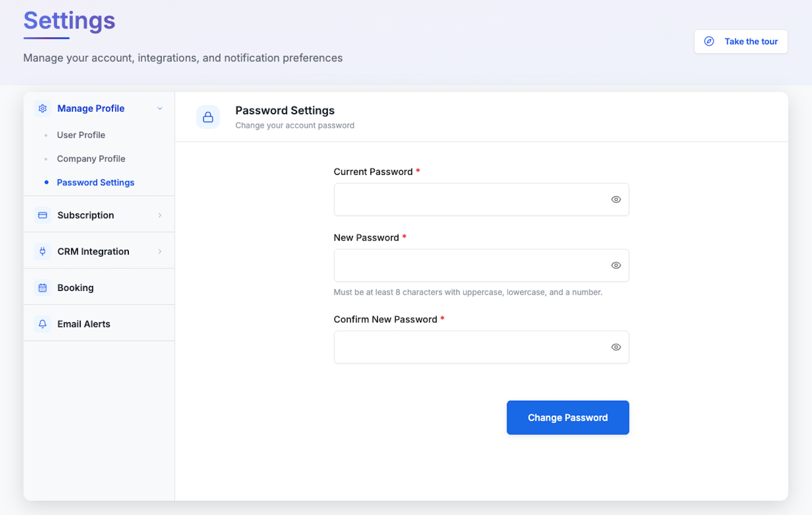Image resolution: width=812 pixels, height=515 pixels.
Task: Select Password Settings in the sidebar
Action: (x=96, y=183)
